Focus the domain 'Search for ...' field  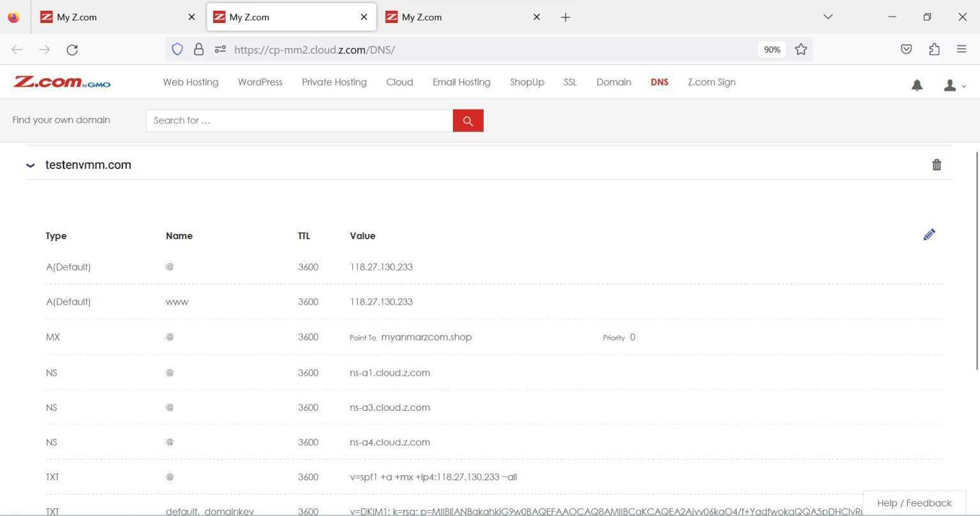pyautogui.click(x=299, y=121)
